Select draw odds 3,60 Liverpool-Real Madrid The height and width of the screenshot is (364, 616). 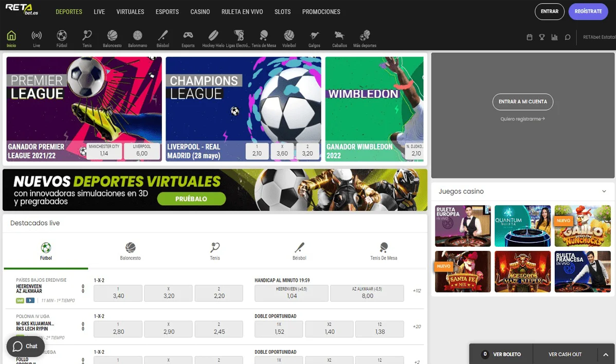pos(282,151)
